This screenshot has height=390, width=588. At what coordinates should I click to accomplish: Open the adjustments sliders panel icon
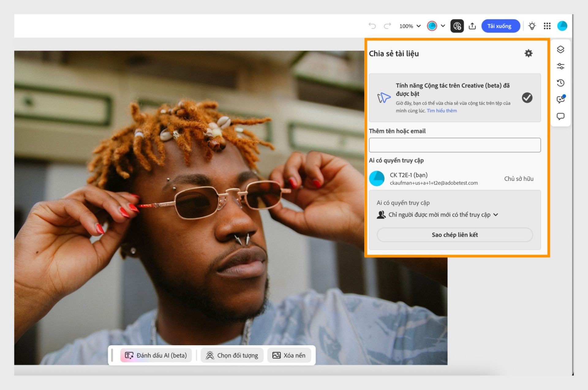(560, 66)
